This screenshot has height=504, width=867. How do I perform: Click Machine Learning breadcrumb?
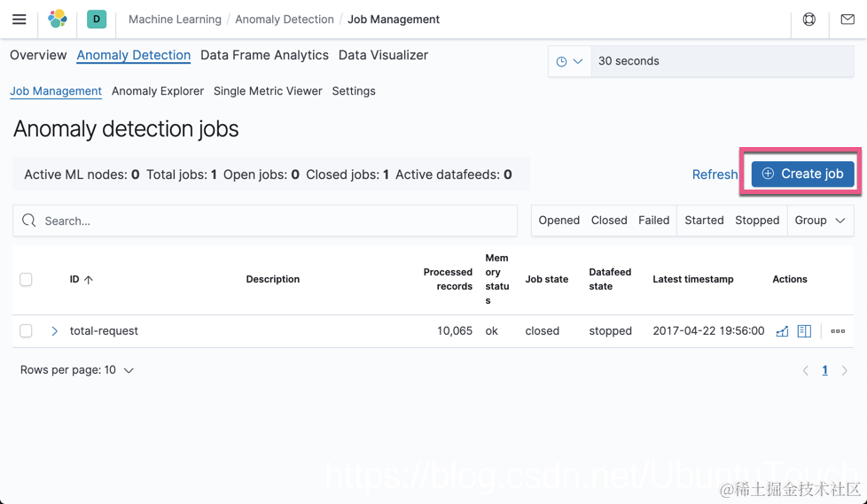click(175, 19)
